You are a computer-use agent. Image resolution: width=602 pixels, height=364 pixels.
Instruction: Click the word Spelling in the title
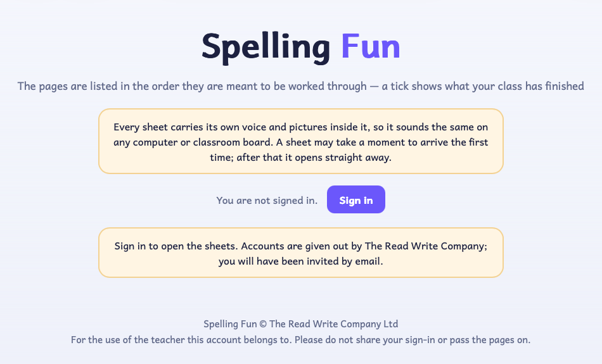266,47
